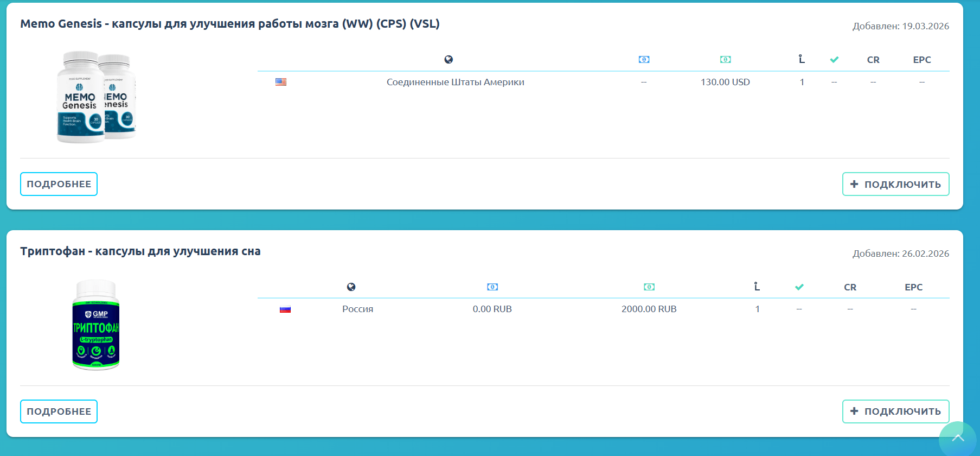
Task: Click the leads icon in Memo Genesis header
Action: click(802, 59)
